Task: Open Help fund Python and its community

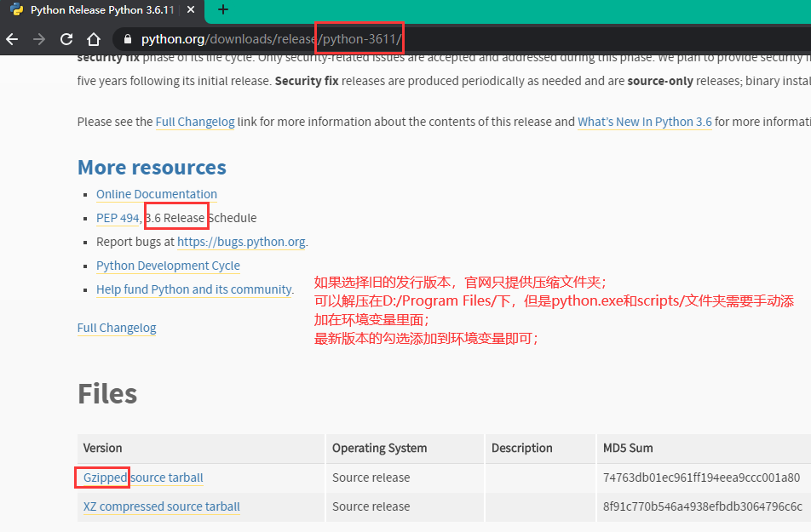Action: click(194, 289)
